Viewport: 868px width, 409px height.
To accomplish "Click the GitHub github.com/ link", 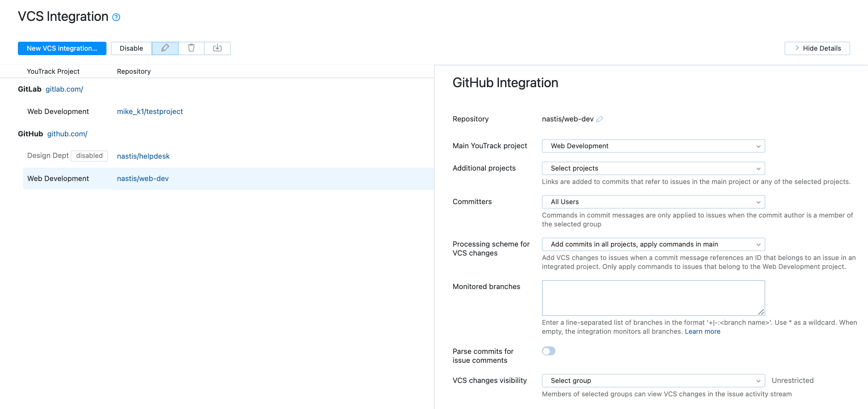I will pos(67,134).
